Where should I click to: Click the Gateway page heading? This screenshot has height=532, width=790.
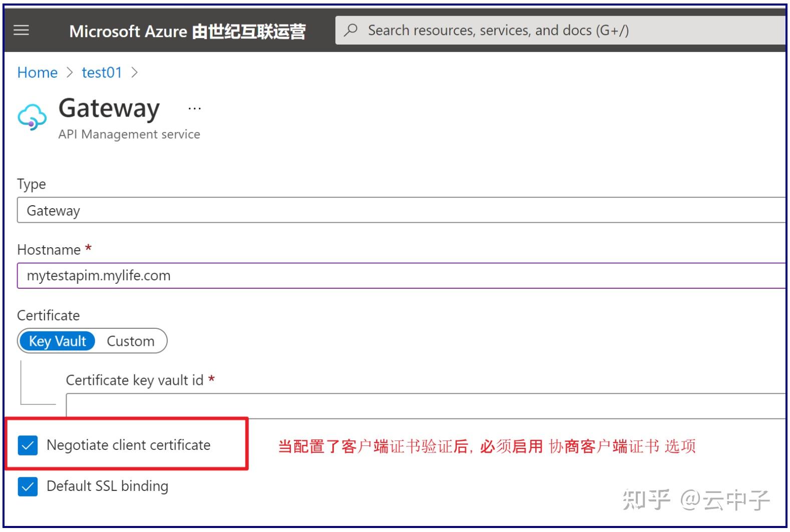coord(109,109)
